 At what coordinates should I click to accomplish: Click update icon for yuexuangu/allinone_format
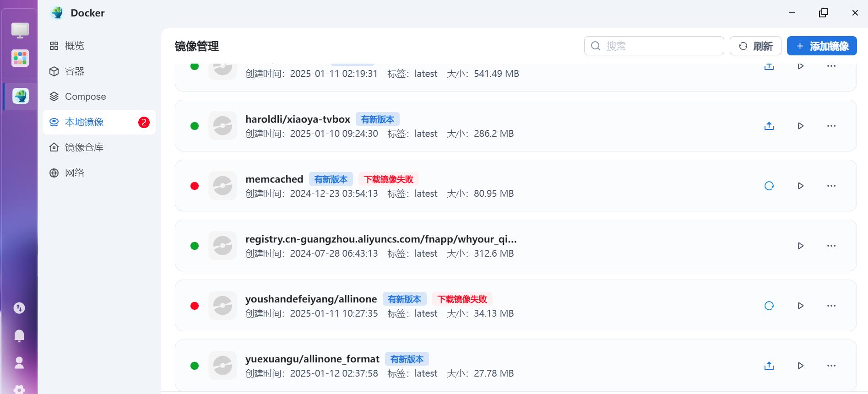[x=769, y=366]
